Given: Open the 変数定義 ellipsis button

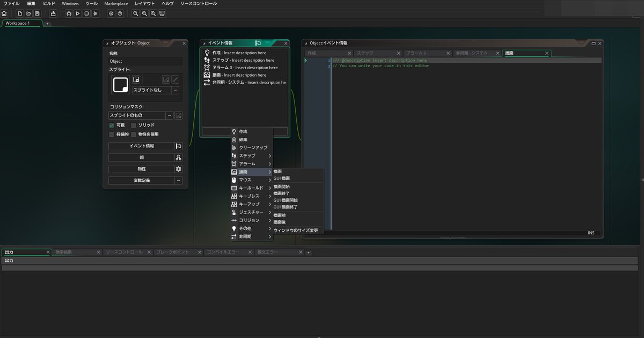Looking at the screenshot, I should (x=179, y=180).
